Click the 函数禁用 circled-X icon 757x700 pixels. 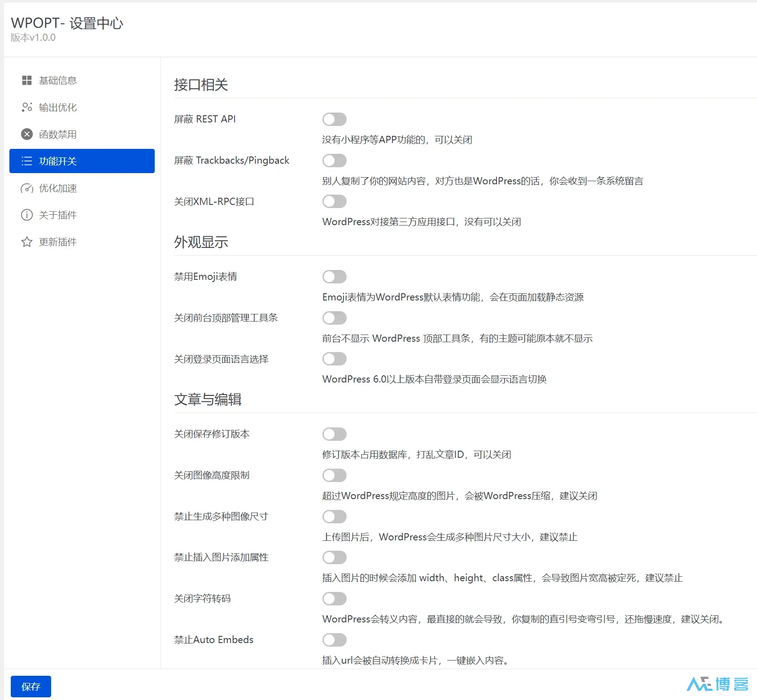pos(26,134)
